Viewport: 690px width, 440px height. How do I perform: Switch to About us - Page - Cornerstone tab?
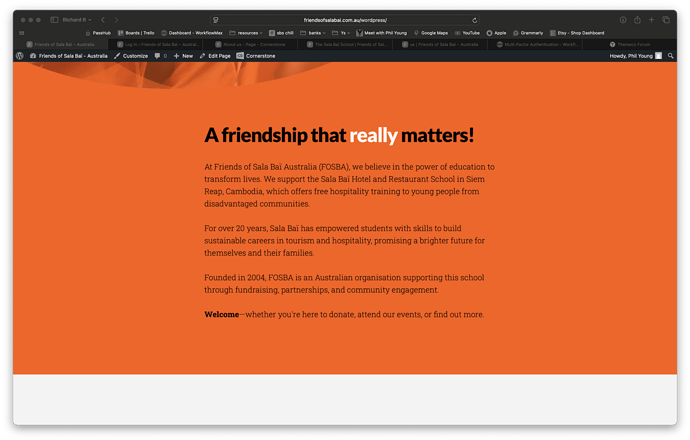(250, 44)
